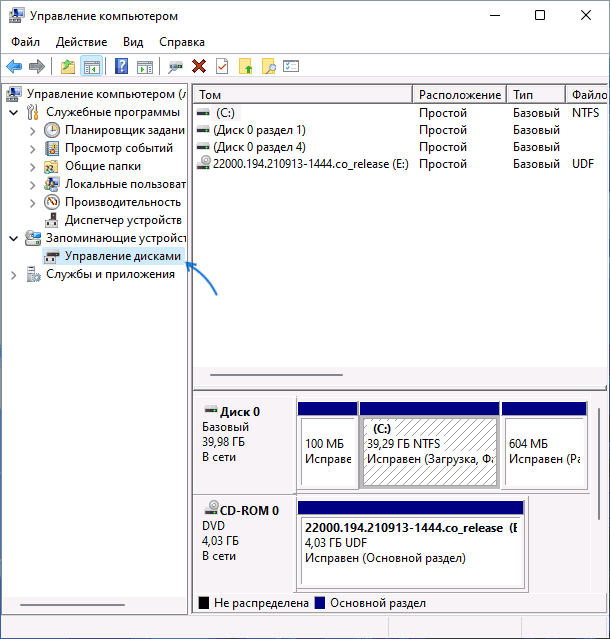The width and height of the screenshot is (610, 639).
Task: Select the 100 МБ partition on Disk 0
Action: point(328,452)
